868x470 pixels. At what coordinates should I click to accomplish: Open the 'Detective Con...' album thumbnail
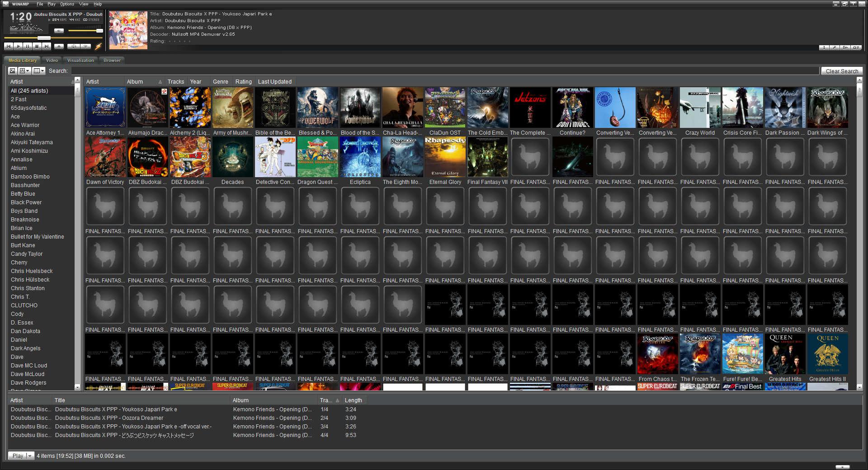click(x=275, y=161)
